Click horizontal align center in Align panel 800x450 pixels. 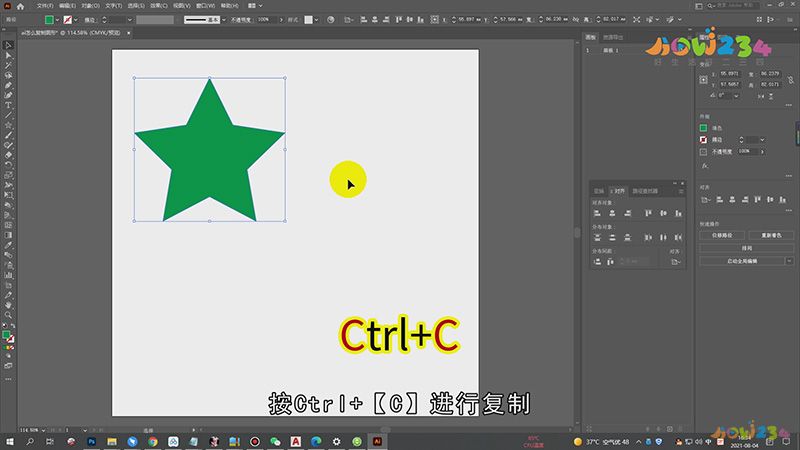[612, 213]
